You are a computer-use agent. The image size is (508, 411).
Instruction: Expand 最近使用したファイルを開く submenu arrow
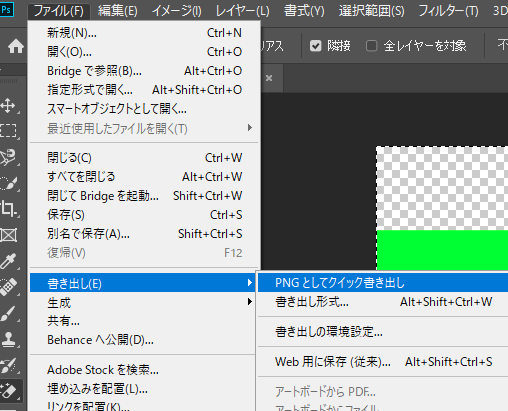tap(249, 128)
